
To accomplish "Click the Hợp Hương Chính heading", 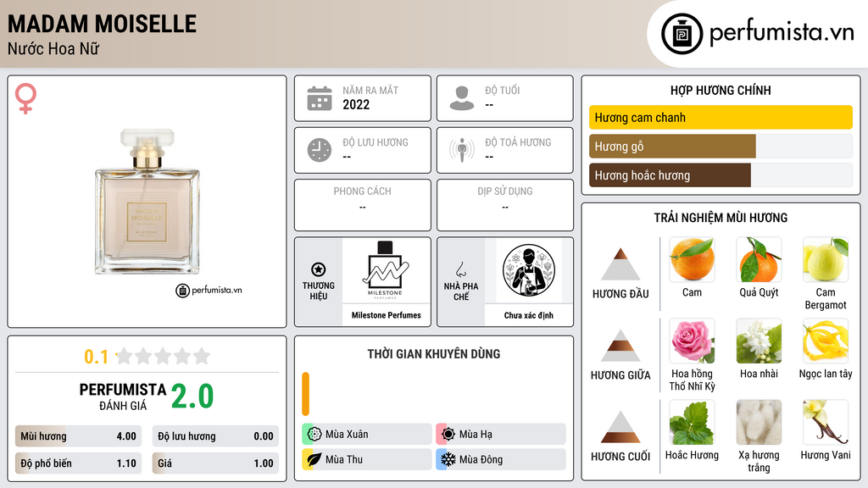I will point(721,90).
